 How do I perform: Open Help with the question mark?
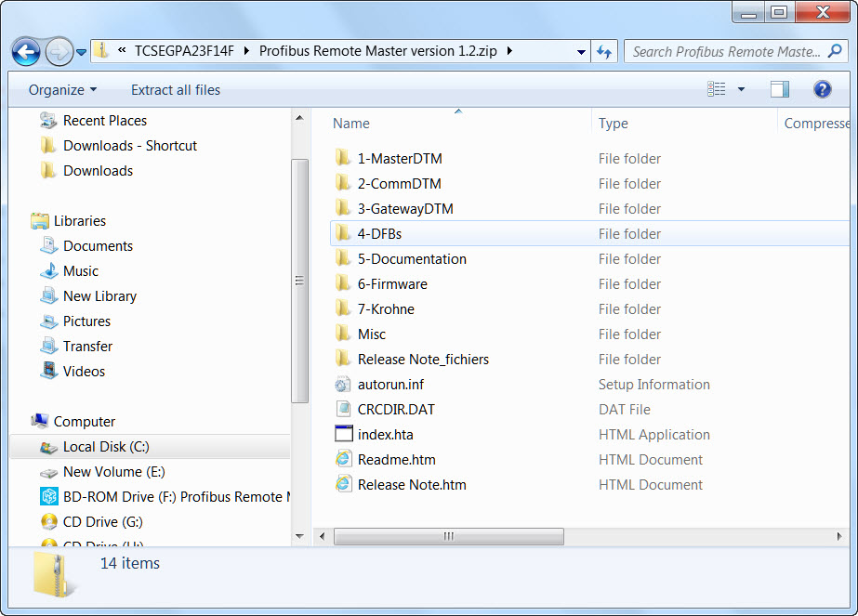[822, 89]
